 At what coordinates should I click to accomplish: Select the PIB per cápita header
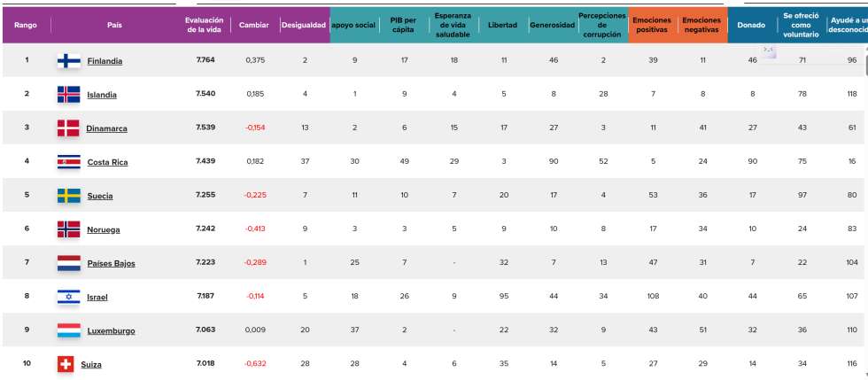[x=403, y=25]
